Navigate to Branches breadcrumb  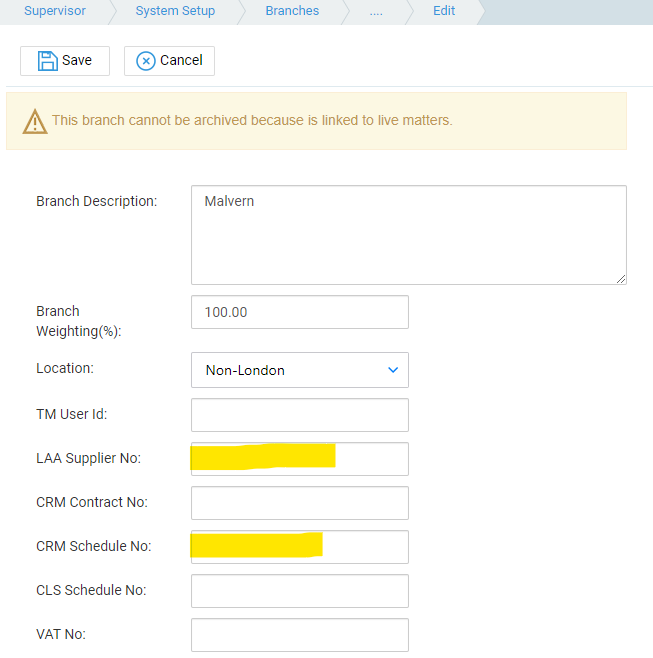tap(292, 10)
